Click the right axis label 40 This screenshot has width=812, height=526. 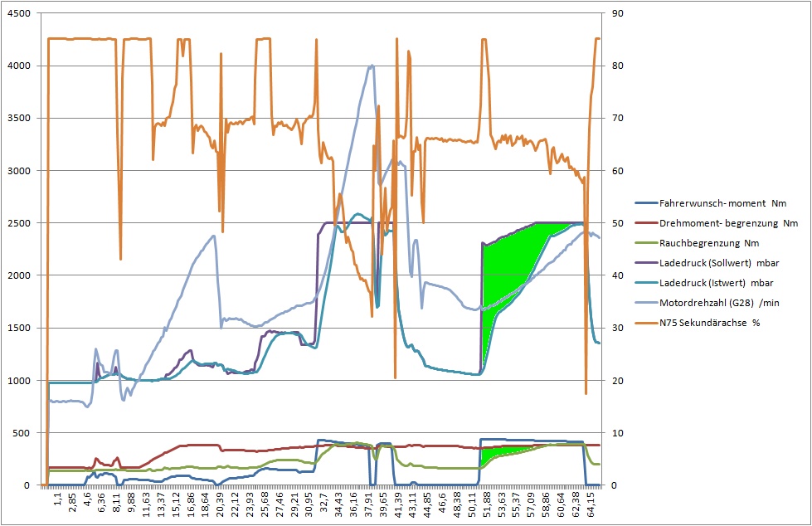click(617, 275)
